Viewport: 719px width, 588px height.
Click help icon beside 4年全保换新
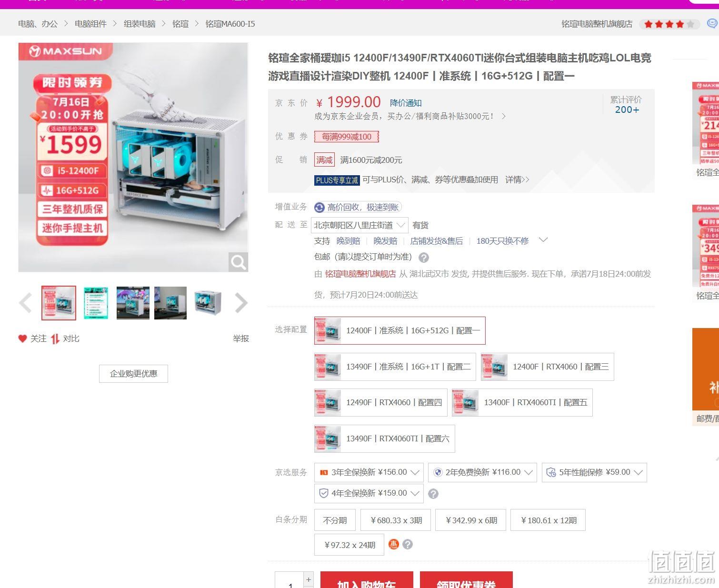[x=433, y=494]
